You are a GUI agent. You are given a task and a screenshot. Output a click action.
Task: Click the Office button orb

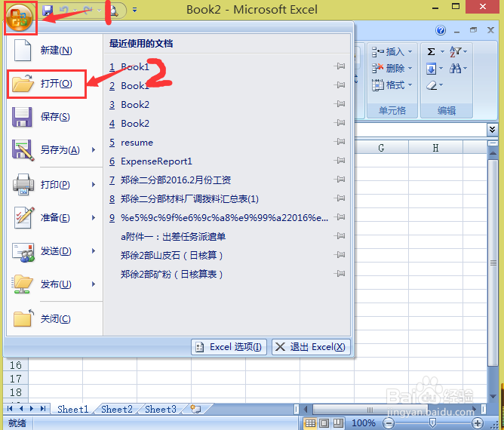(x=20, y=17)
